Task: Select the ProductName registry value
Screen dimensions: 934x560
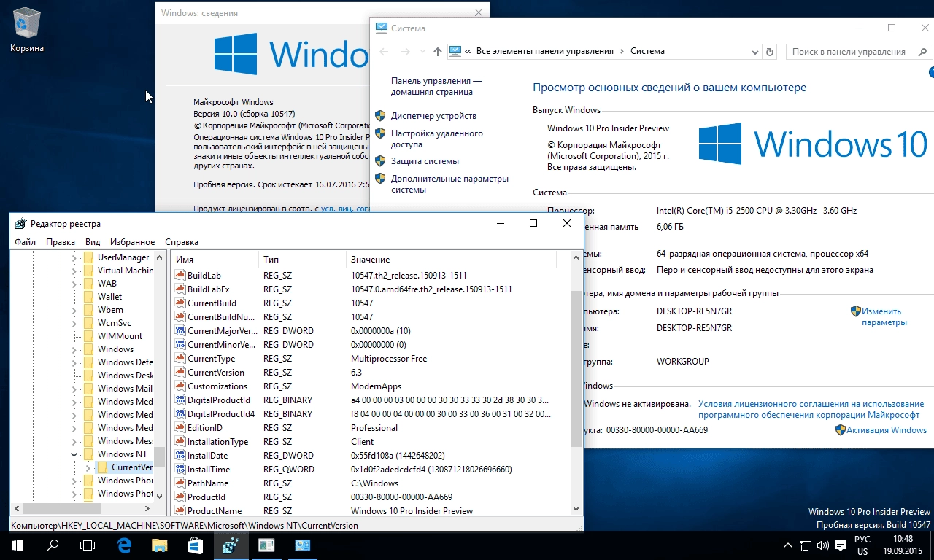Action: click(x=215, y=511)
